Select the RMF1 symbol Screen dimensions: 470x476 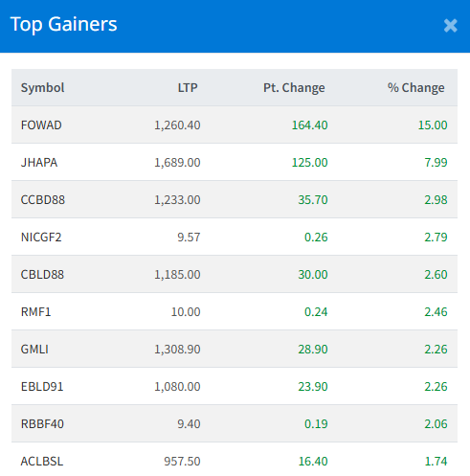coord(35,312)
